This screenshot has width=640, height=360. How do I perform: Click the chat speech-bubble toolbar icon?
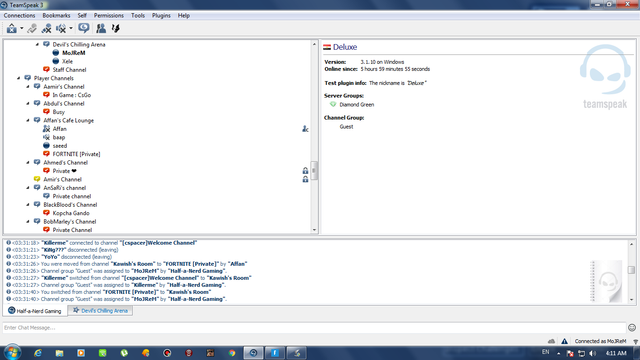pos(84,28)
